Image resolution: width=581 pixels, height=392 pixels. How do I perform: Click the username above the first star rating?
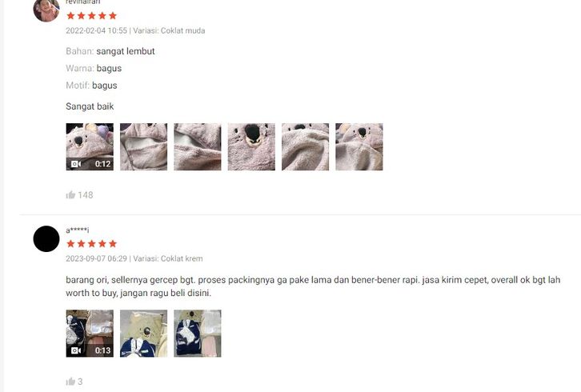point(83,2)
